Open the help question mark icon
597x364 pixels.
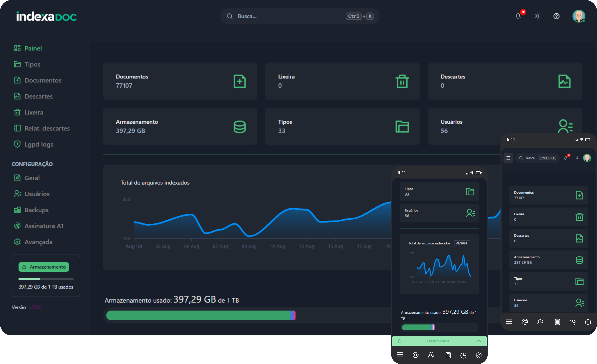tap(556, 16)
